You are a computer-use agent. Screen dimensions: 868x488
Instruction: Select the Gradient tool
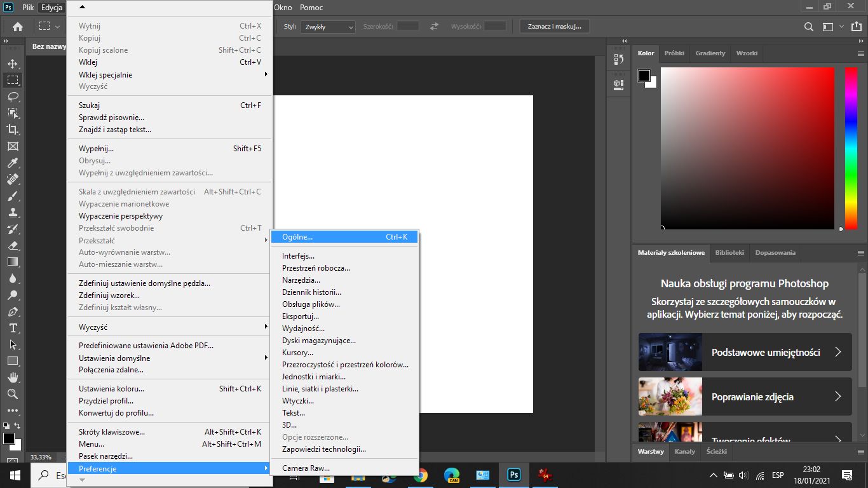point(12,262)
